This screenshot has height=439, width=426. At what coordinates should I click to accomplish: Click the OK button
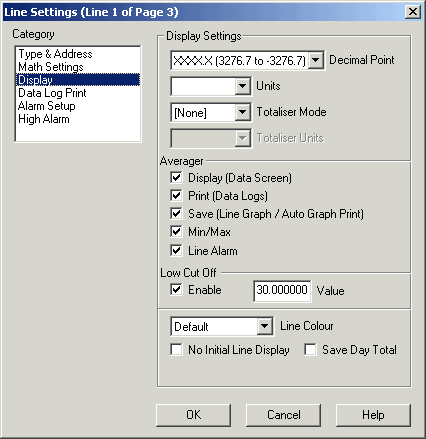194,415
